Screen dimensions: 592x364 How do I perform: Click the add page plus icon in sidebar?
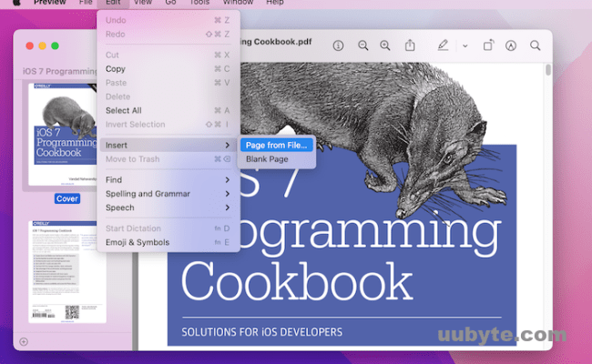[x=24, y=341]
